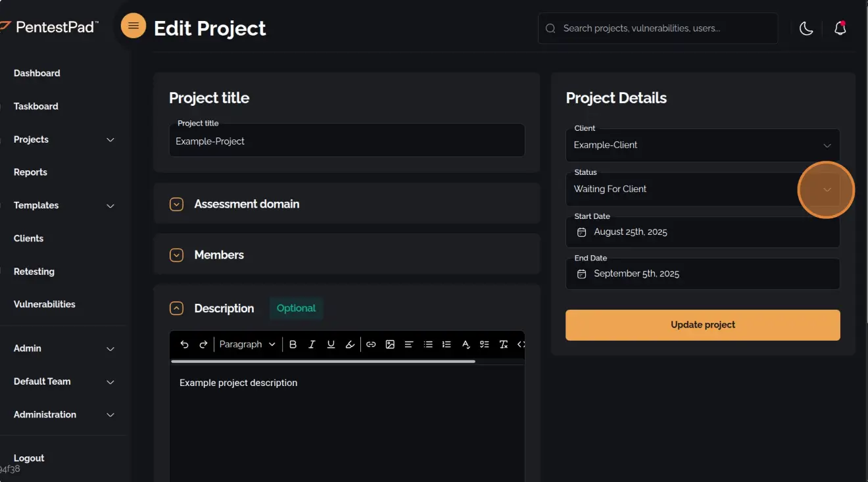Viewport: 868px width, 482px height.
Task: Collapse the Description section
Action: [x=176, y=307]
